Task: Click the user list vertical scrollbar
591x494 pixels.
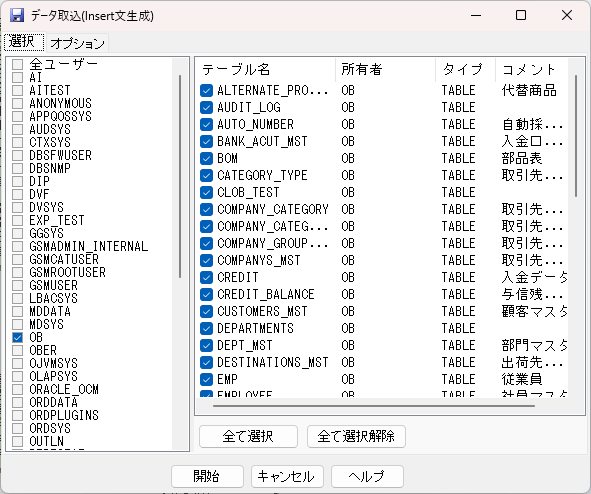Action: [x=180, y=176]
